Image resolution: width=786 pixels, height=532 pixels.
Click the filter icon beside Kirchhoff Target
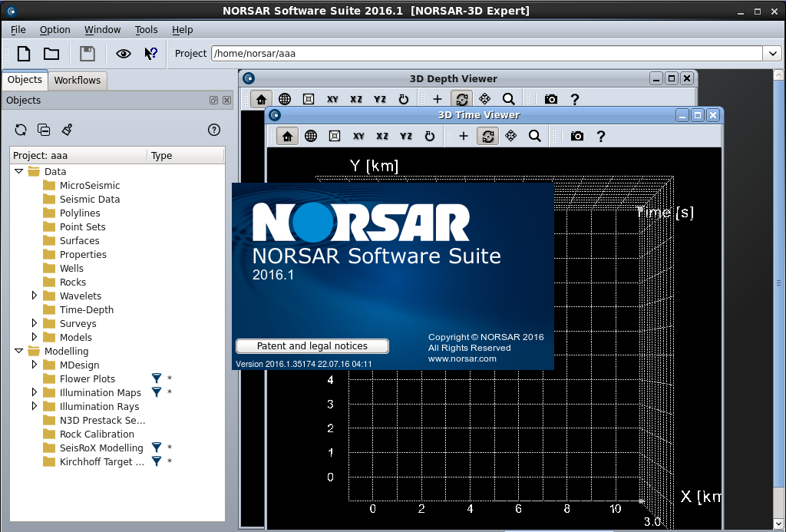[157, 461]
